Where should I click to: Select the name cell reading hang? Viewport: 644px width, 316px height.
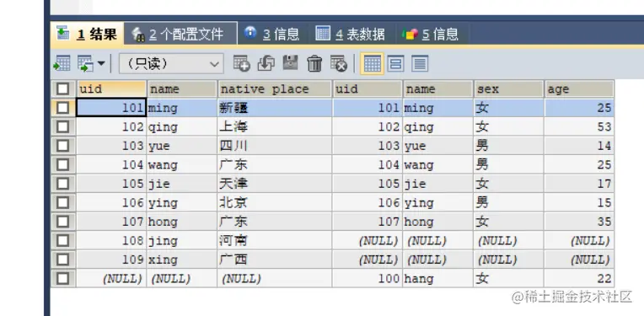point(437,279)
